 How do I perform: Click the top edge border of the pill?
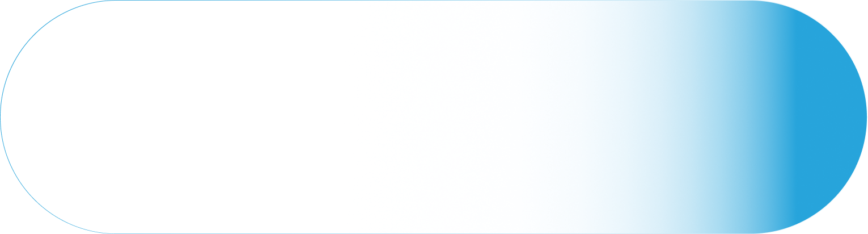(434, 1)
